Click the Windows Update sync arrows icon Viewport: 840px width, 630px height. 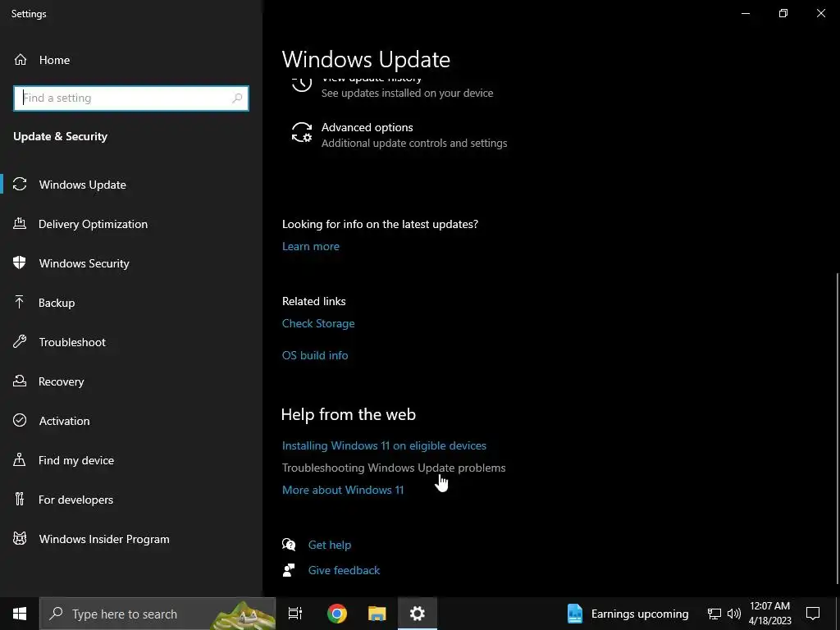(20, 185)
